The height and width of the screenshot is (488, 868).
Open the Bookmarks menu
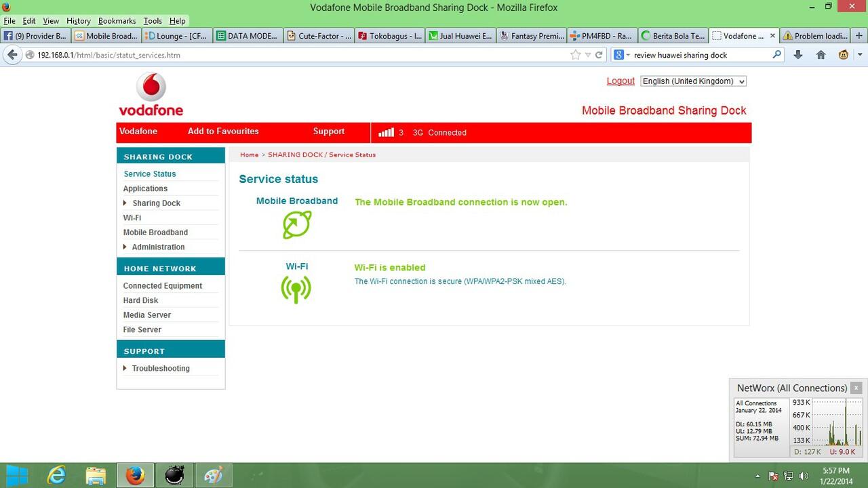[x=117, y=21]
